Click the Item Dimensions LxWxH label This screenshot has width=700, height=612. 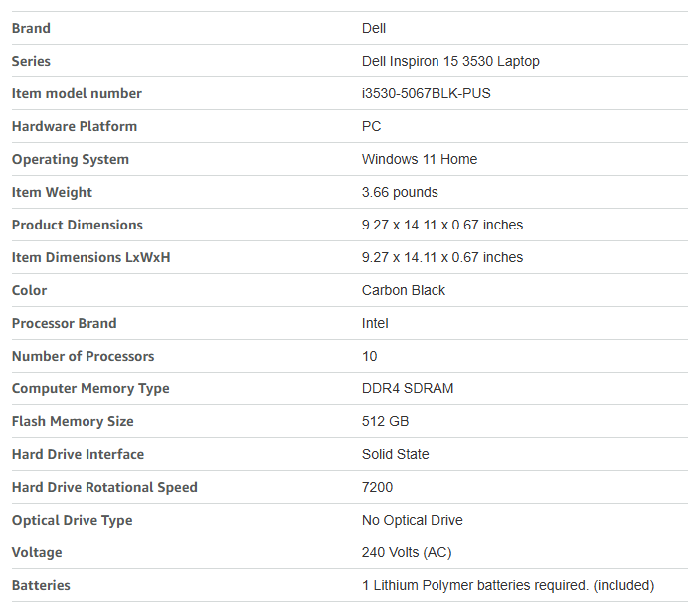coord(91,257)
